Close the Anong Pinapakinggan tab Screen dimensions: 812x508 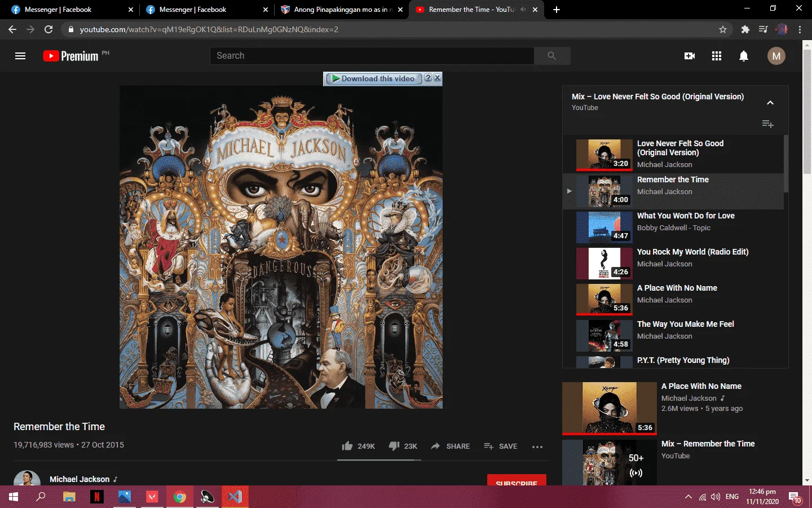[400, 10]
